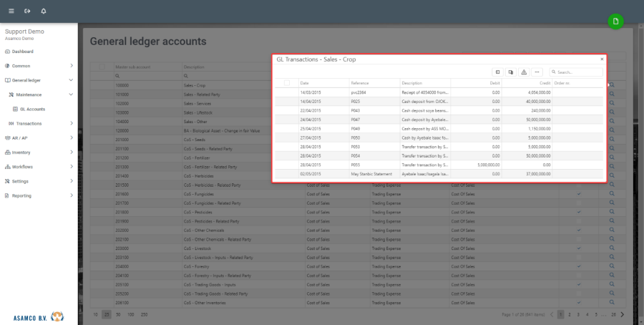Tick the select-all checkbox in GL Transactions grid

click(x=287, y=83)
